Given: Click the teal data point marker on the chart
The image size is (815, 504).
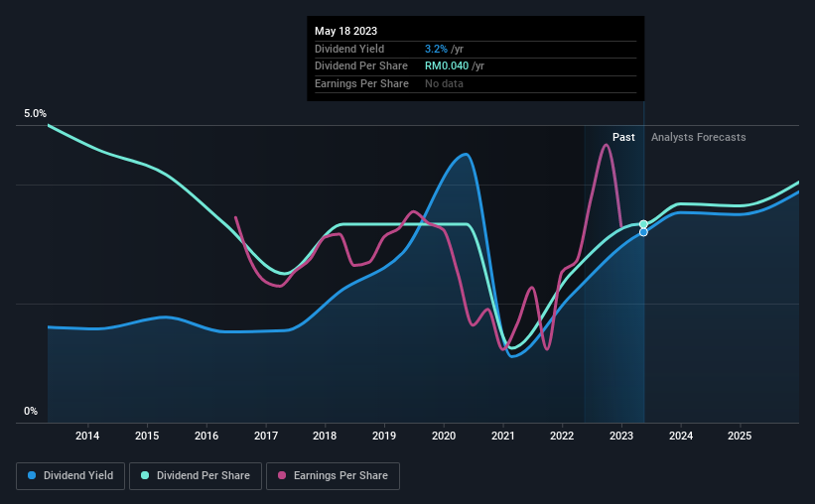Looking at the screenshot, I should tap(643, 224).
